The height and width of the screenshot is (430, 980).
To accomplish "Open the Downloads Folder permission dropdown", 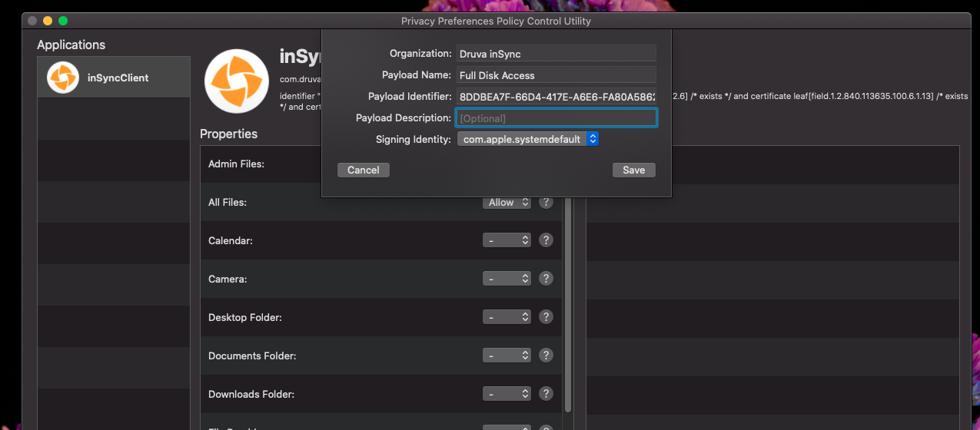I will pos(507,394).
